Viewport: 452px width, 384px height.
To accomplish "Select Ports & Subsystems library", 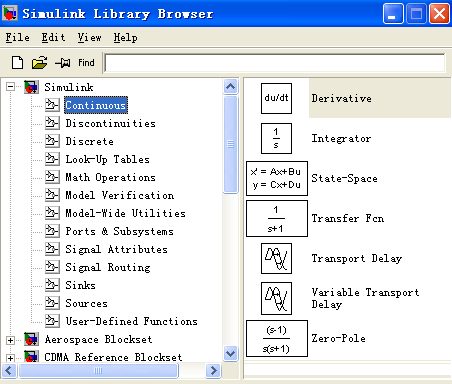I will pos(119,231).
